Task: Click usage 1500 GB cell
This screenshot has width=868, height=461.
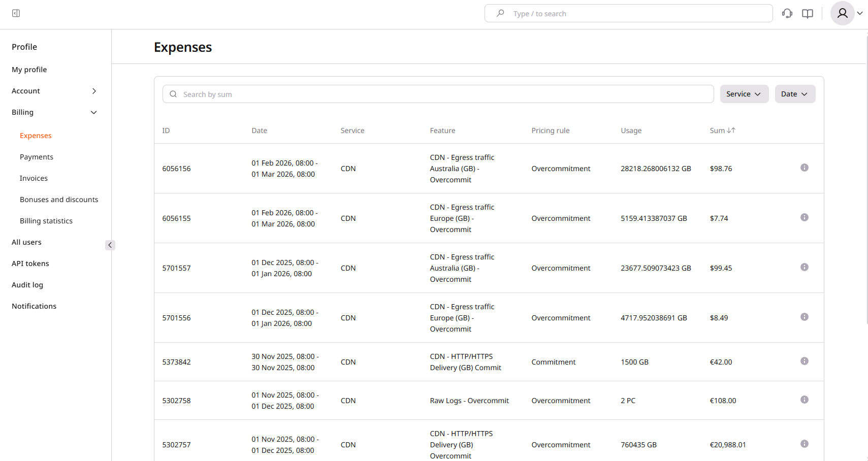Action: 634,362
